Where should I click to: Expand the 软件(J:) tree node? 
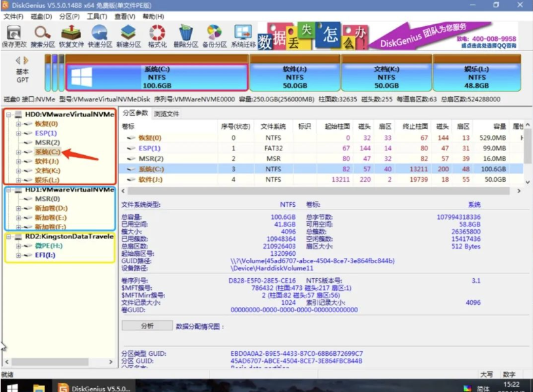click(x=18, y=162)
